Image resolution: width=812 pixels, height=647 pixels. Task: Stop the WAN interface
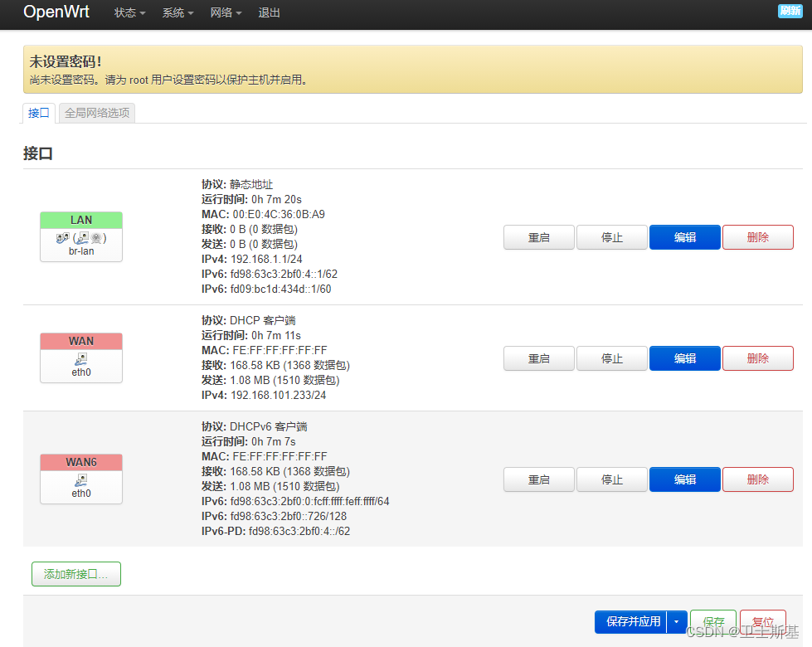coord(611,358)
